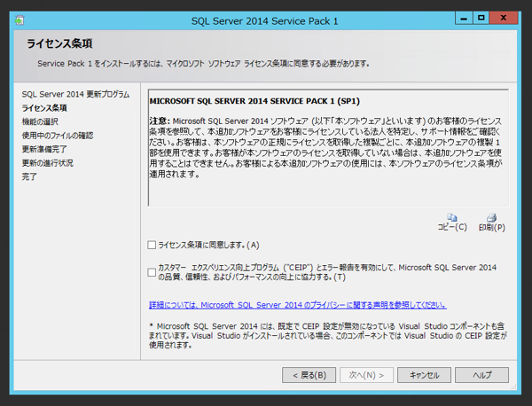This screenshot has height=406, width=532.
Task: Enable the CEIP error reporting checkbox
Action: (152, 272)
